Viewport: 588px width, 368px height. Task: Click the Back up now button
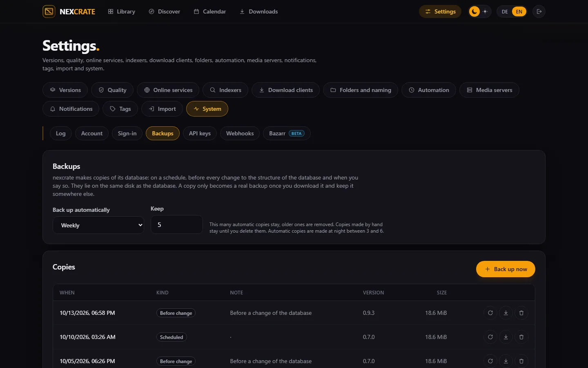click(x=506, y=269)
